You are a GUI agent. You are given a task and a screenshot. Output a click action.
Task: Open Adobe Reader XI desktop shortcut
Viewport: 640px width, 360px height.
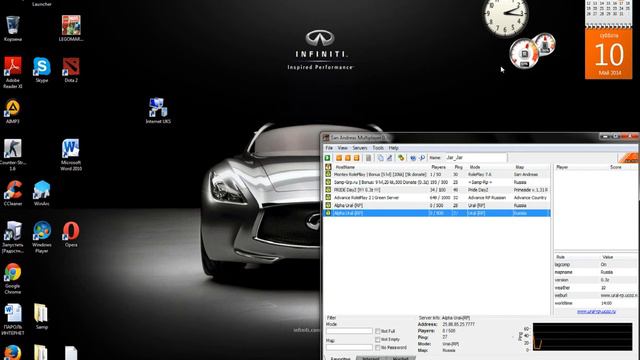pos(13,73)
